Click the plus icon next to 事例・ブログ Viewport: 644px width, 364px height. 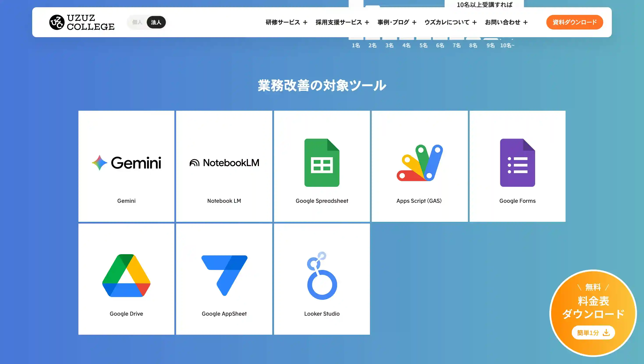pos(414,23)
